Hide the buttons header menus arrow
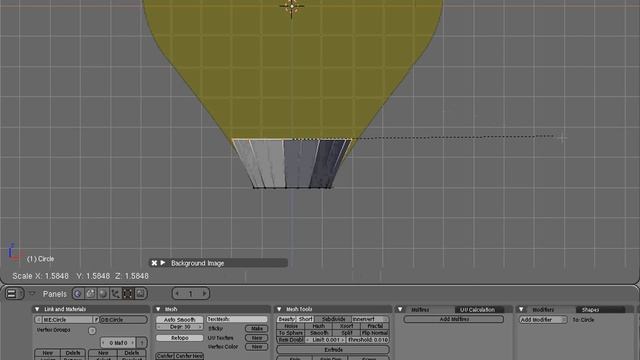This screenshot has width=640, height=360. 32,293
